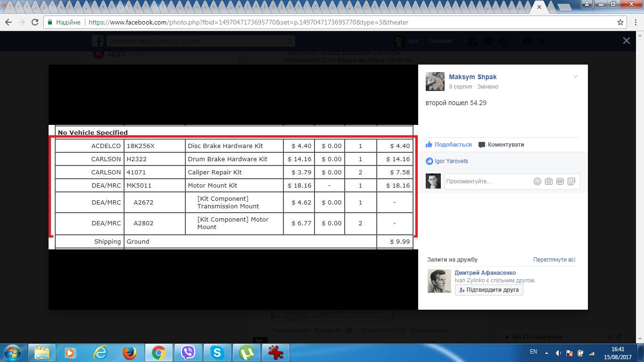Image resolution: width=644 pixels, height=362 pixels.
Task: Open Internet Explorer from the taskbar
Action: pyautogui.click(x=100, y=353)
